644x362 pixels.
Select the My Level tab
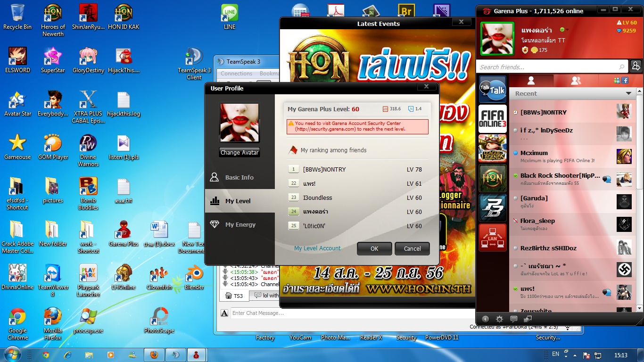[x=240, y=201]
